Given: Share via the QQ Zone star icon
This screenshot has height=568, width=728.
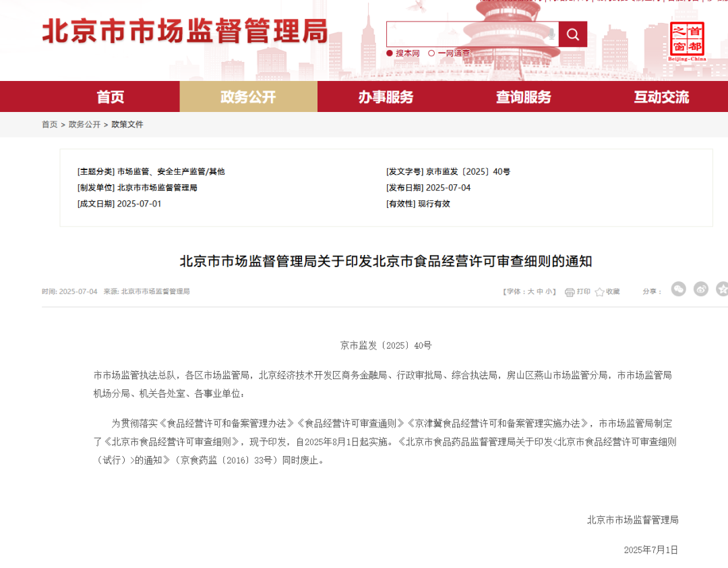Looking at the screenshot, I should click(x=722, y=289).
